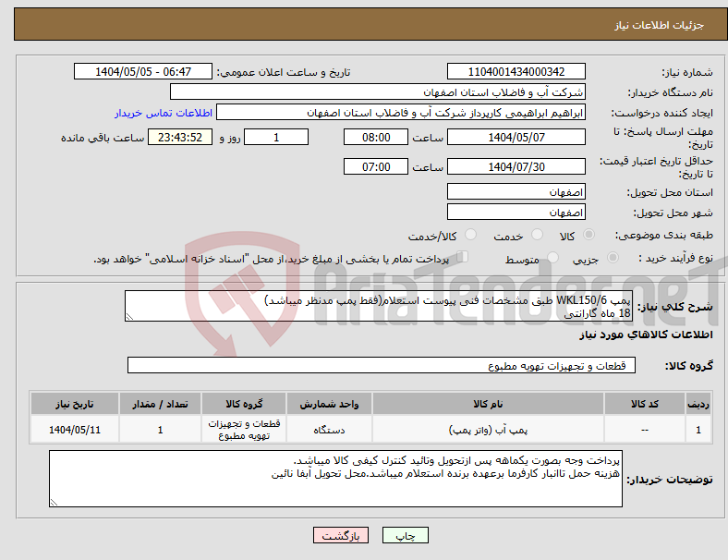Click the item name cell پمپ آب (واتر پمپ)
This screenshot has width=728, height=560.
click(x=488, y=430)
